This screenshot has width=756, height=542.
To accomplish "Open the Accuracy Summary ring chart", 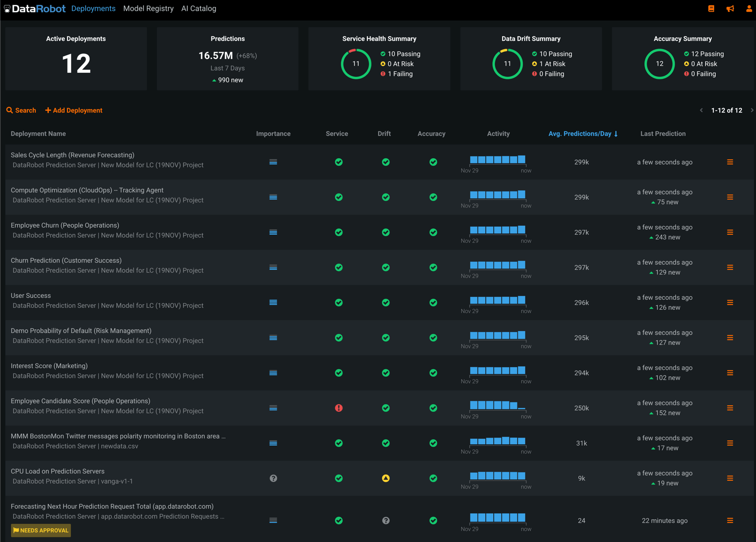I will [660, 64].
